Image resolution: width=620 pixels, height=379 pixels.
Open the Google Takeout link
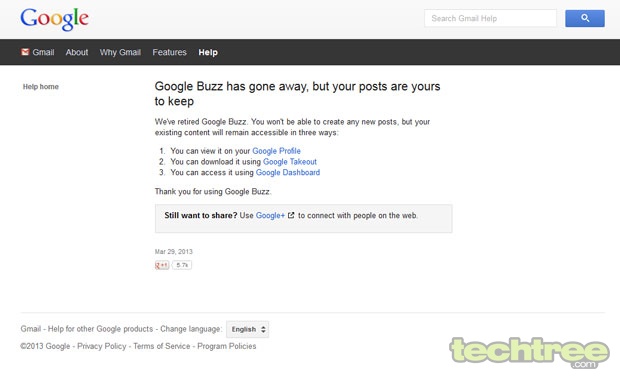click(290, 162)
